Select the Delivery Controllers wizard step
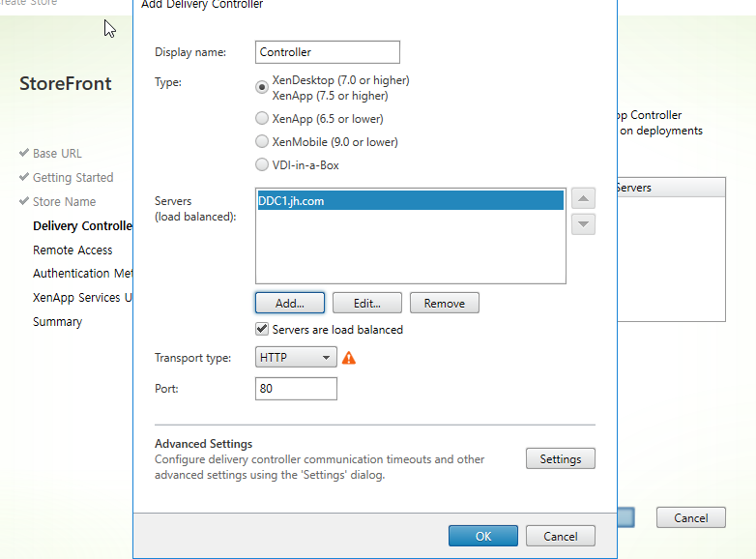Screen dimensions: 756x559 [x=82, y=225]
